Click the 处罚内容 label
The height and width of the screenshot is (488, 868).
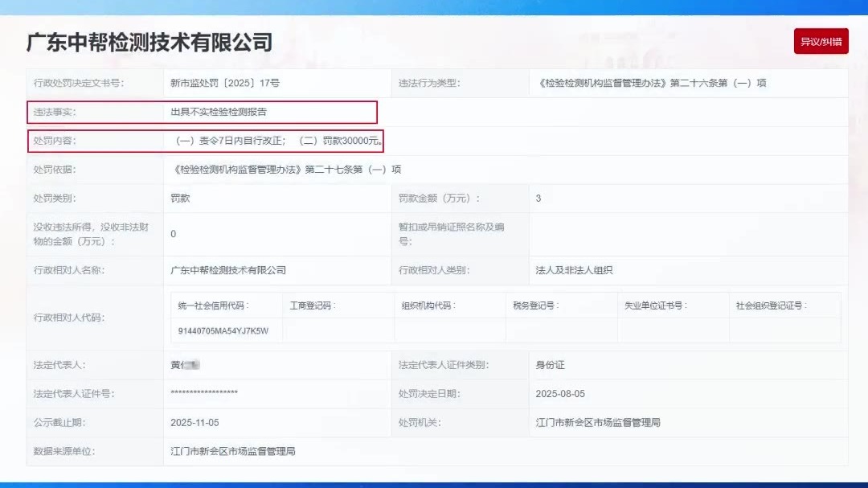(x=55, y=141)
